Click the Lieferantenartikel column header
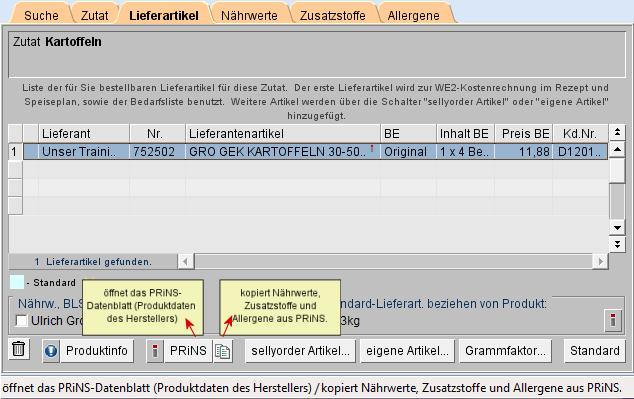The height and width of the screenshot is (399, 634). (283, 133)
